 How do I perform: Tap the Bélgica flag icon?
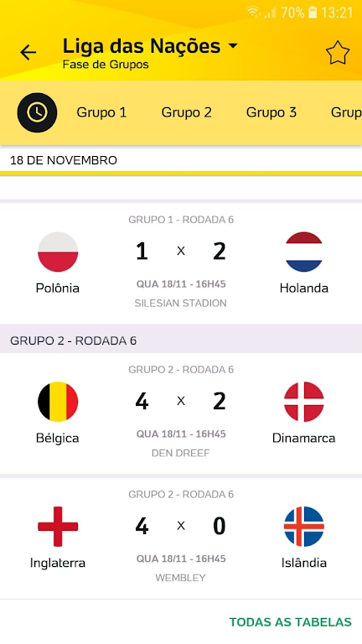(x=58, y=402)
